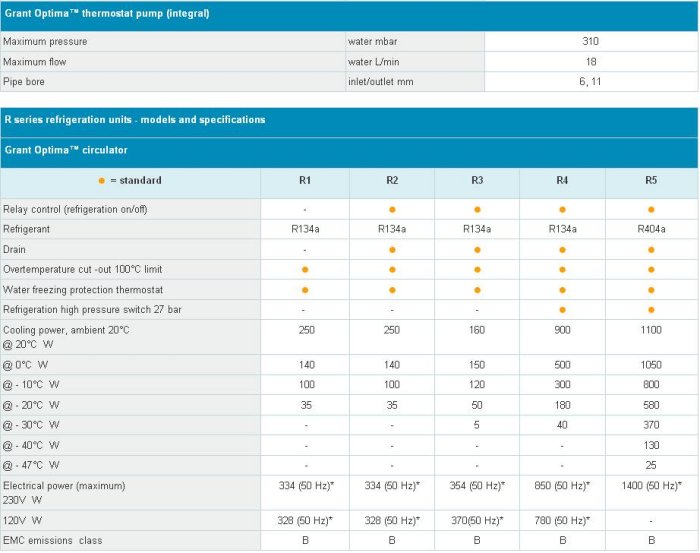Select the R3 column header
The width and height of the screenshot is (700, 553).
tap(477, 181)
